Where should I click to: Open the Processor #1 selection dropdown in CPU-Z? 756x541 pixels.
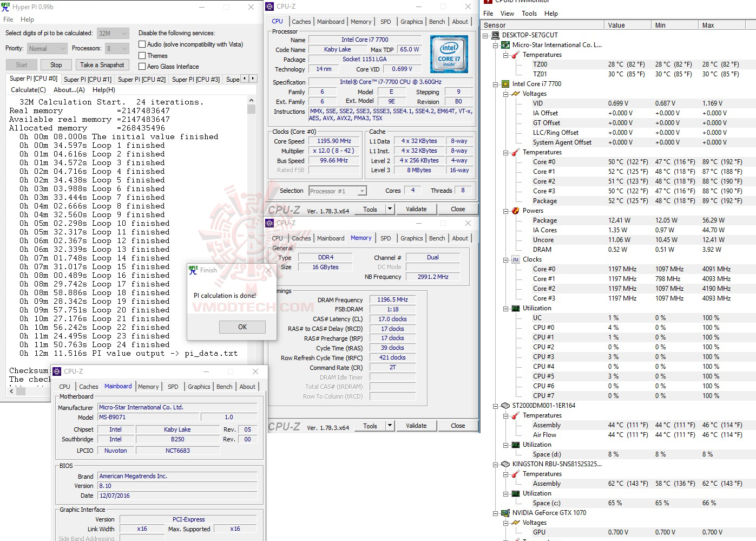338,191
